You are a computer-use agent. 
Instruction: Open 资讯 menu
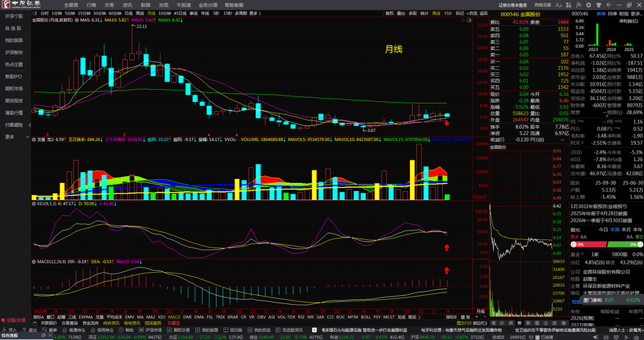127,5
